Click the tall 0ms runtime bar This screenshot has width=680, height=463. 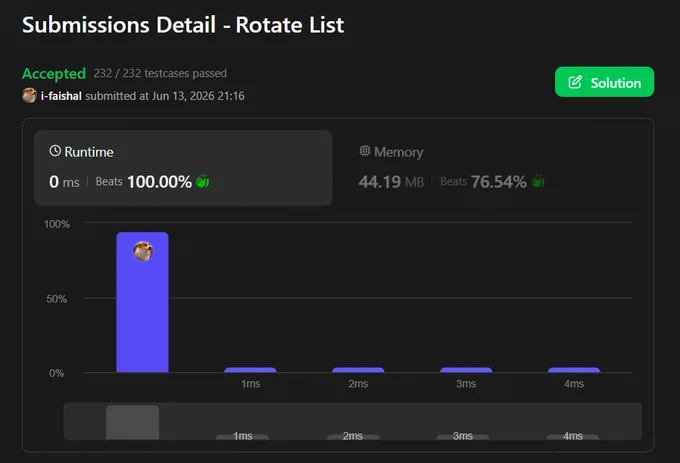tap(142, 302)
